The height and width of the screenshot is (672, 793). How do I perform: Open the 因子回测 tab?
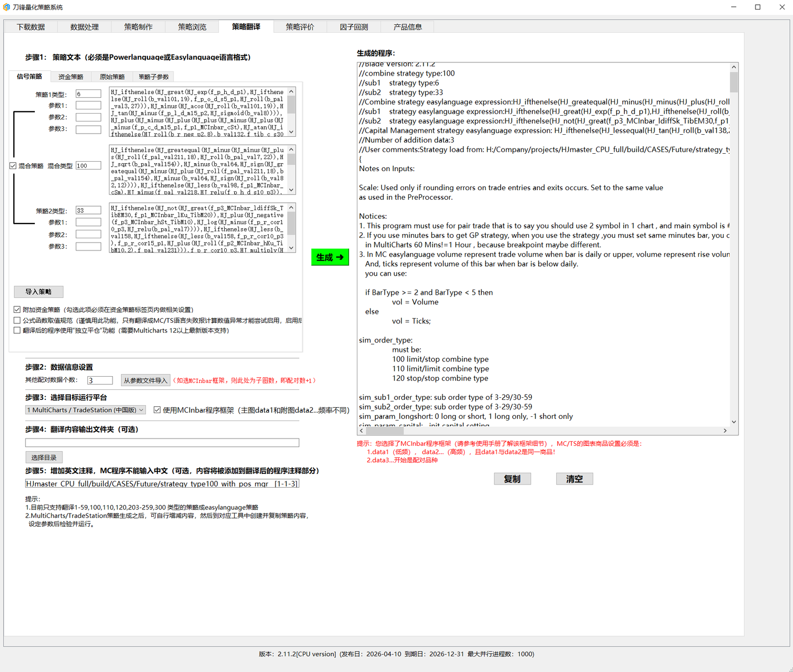click(354, 27)
